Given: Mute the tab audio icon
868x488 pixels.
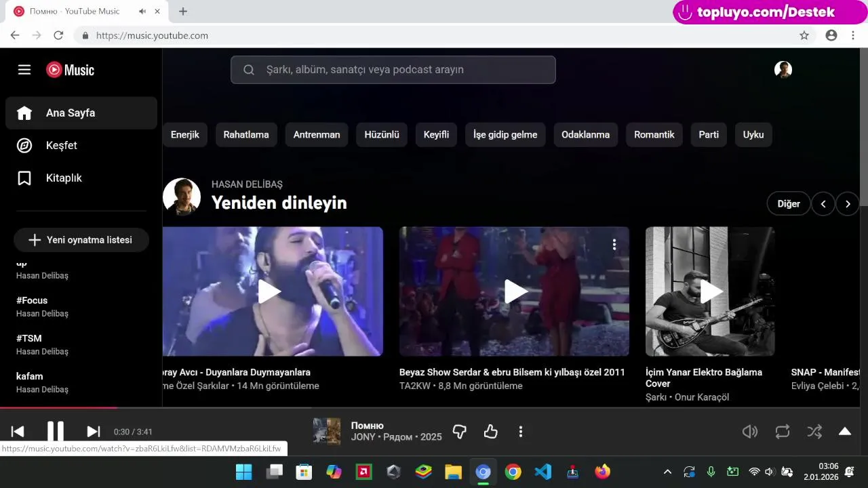Looking at the screenshot, I should 142,12.
